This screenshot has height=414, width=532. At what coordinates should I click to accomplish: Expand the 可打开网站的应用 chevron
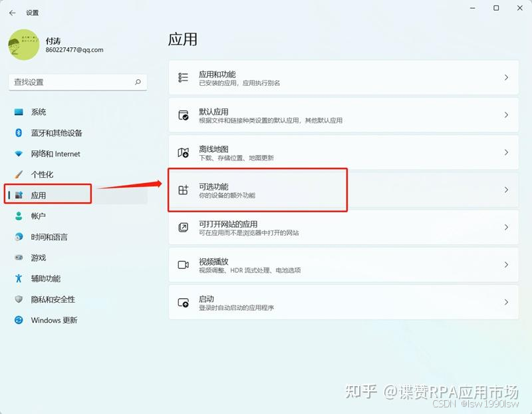coord(506,227)
